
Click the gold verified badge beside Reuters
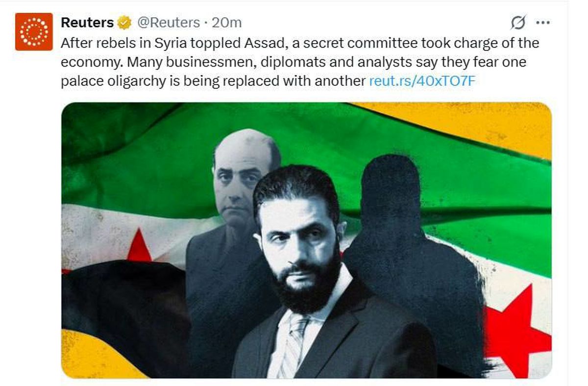(x=124, y=23)
